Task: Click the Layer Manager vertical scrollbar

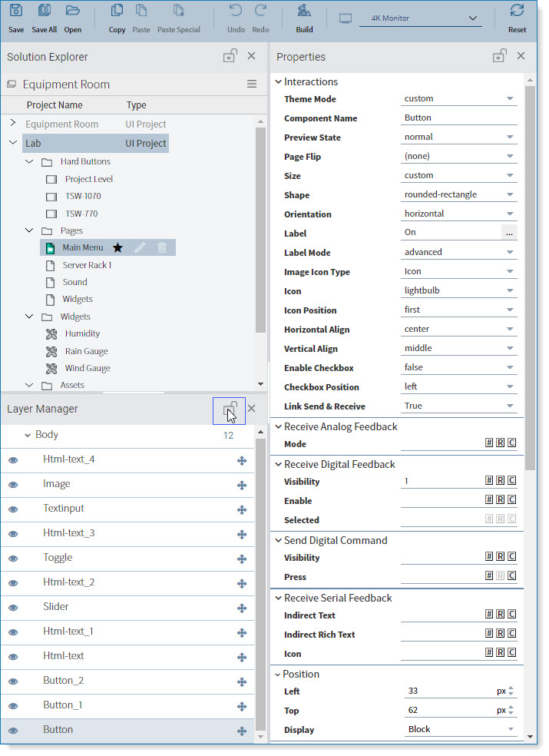Action: coord(260,585)
